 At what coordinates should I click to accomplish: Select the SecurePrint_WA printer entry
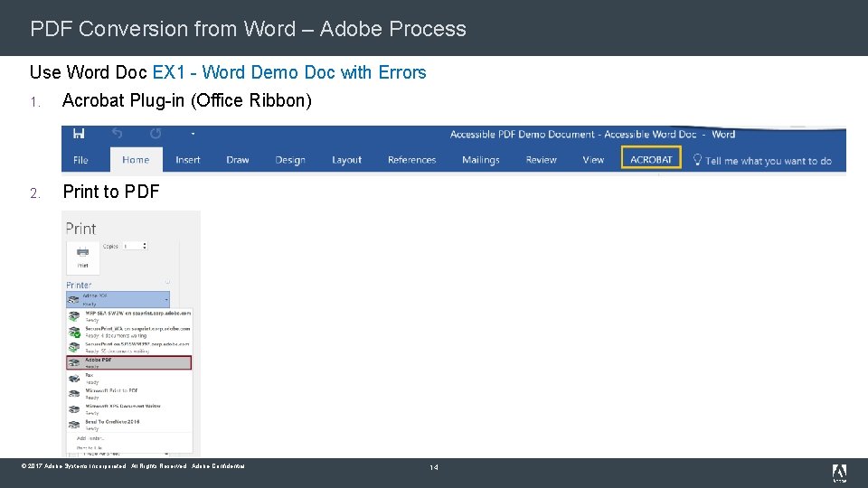[129, 332]
